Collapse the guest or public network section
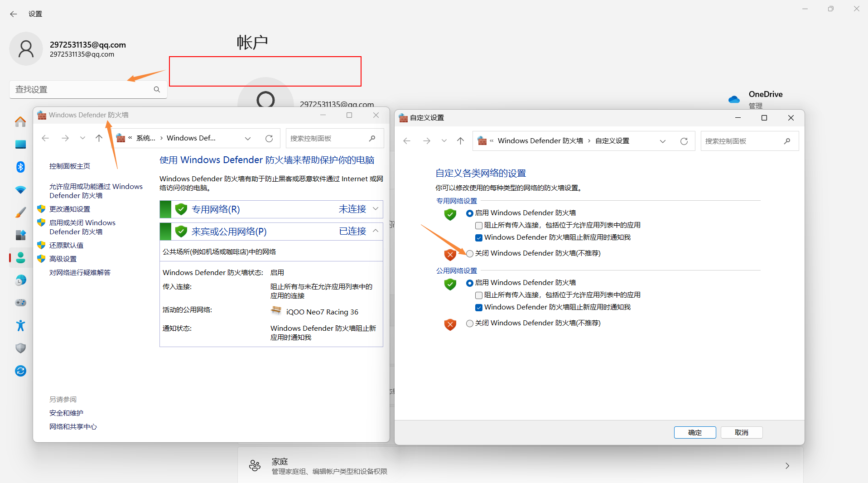 click(x=376, y=231)
